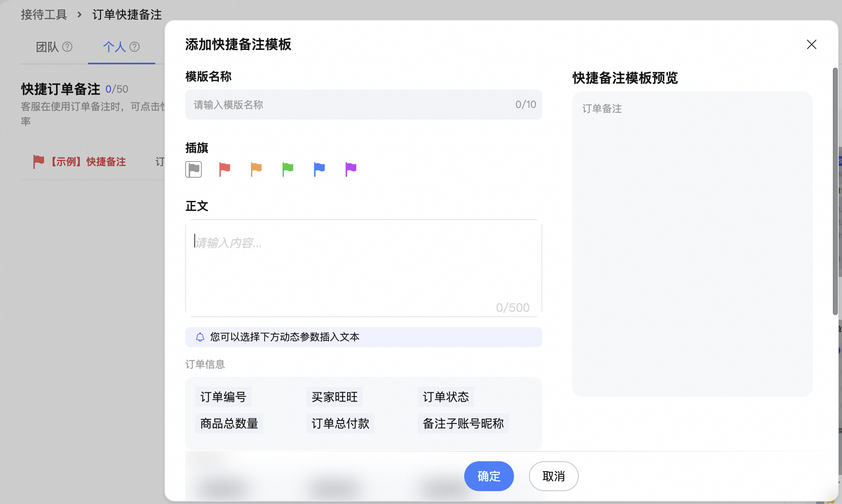Choose the orange flag
The image size is (842, 504).
[256, 169]
